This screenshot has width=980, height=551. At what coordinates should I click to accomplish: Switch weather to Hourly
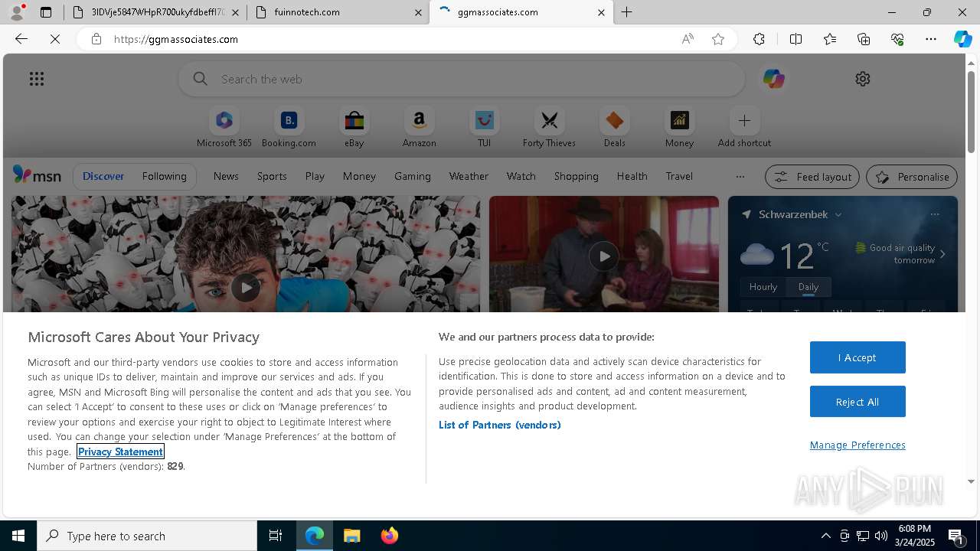(x=763, y=287)
